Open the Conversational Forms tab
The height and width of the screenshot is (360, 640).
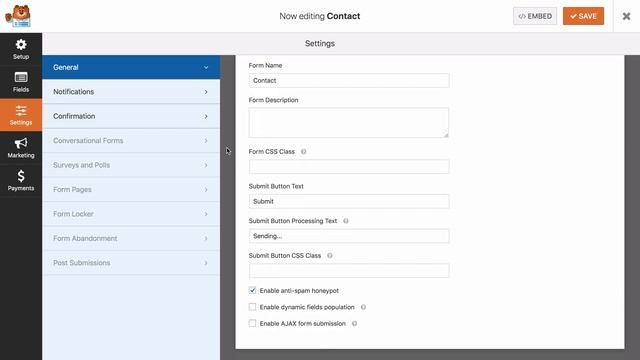click(x=131, y=141)
